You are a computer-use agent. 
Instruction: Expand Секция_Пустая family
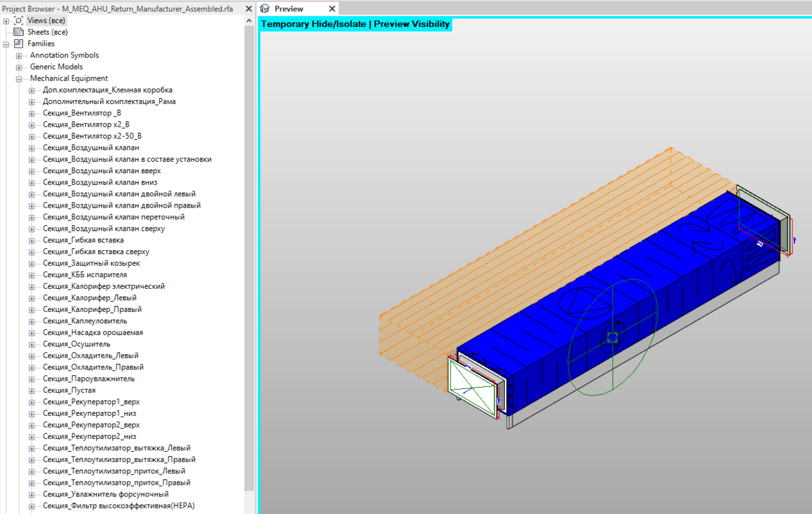point(32,390)
